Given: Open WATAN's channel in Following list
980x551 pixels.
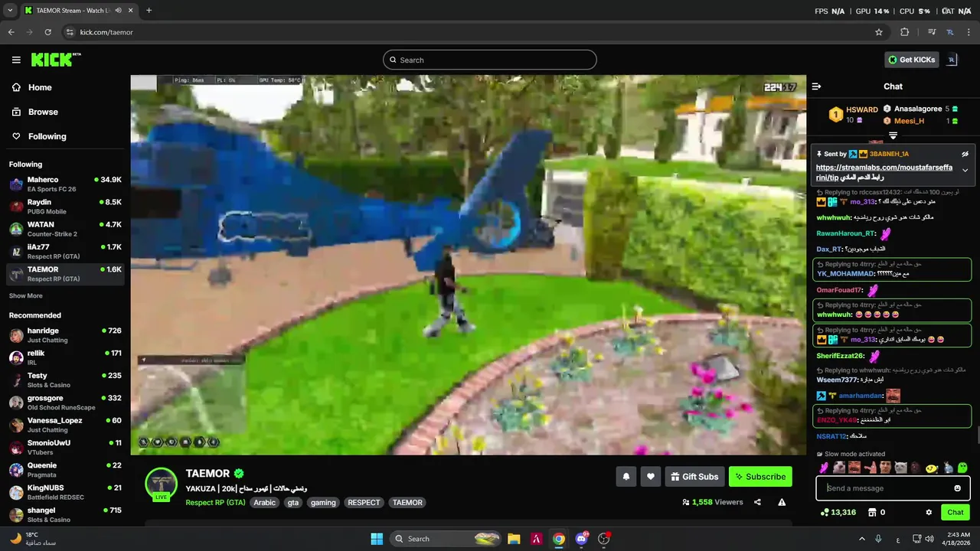Looking at the screenshot, I should point(65,229).
